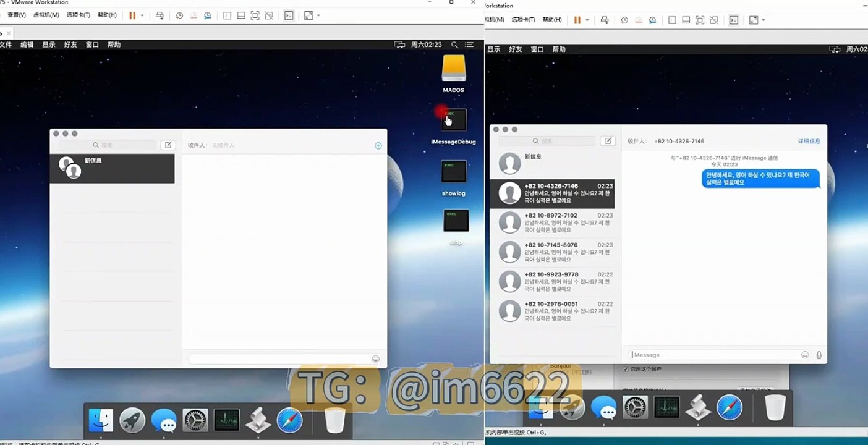
Task: Open the showlog exec file on desktop
Action: click(x=454, y=171)
